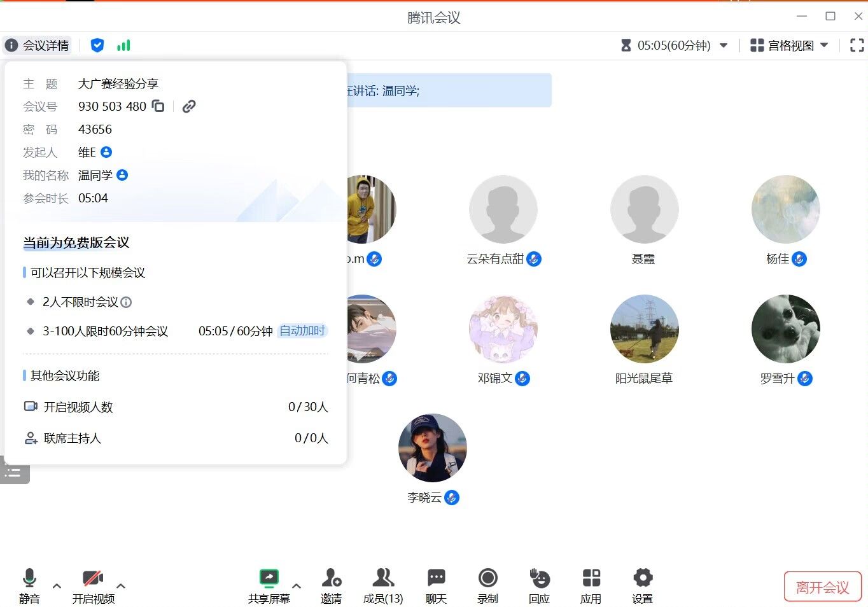Toggle 静音 microphone mute
868x607 pixels.
point(29,586)
